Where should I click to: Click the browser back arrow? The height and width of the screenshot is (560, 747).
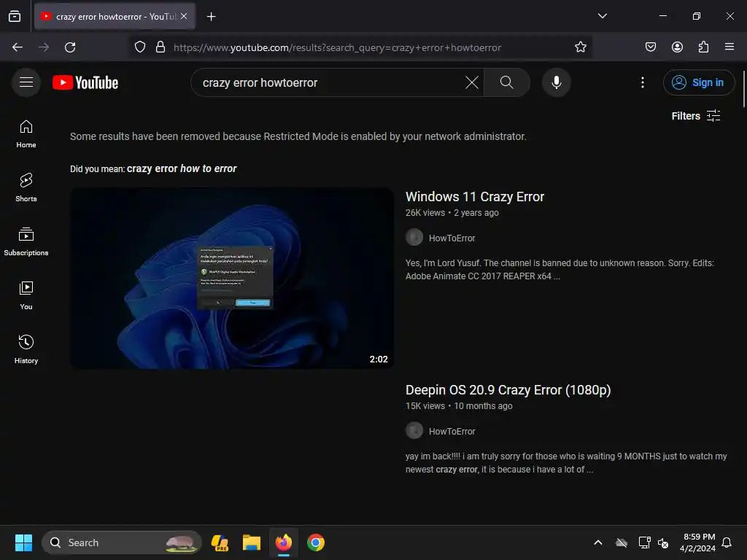pyautogui.click(x=18, y=47)
